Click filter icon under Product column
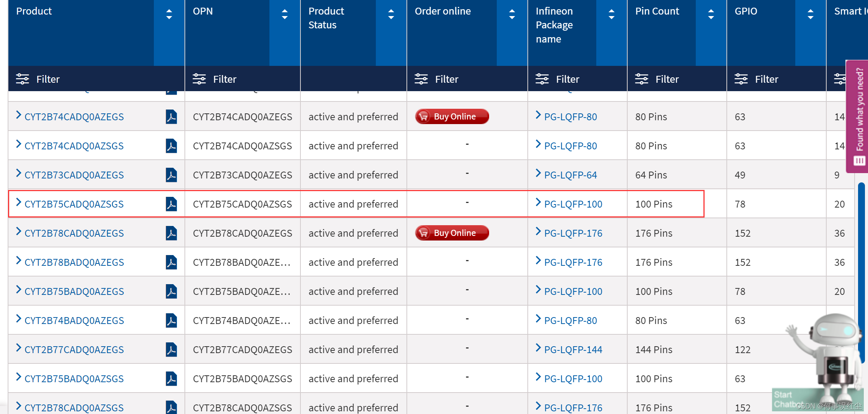Screen dimensions: 868x414 click(23, 79)
